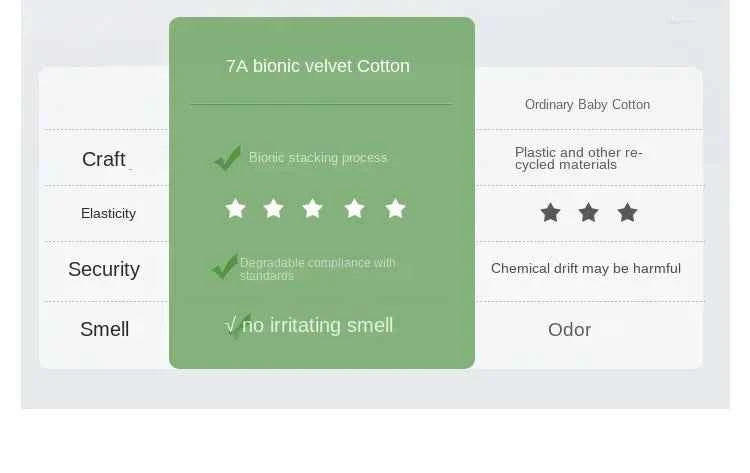The width and height of the screenshot is (750, 473).
Task: Click the Odor text
Action: click(570, 330)
